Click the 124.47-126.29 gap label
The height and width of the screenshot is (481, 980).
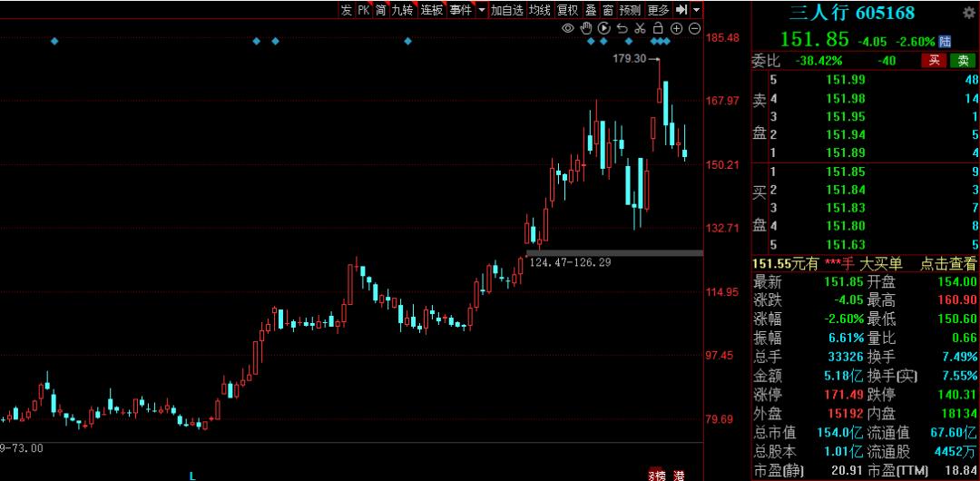tap(570, 262)
